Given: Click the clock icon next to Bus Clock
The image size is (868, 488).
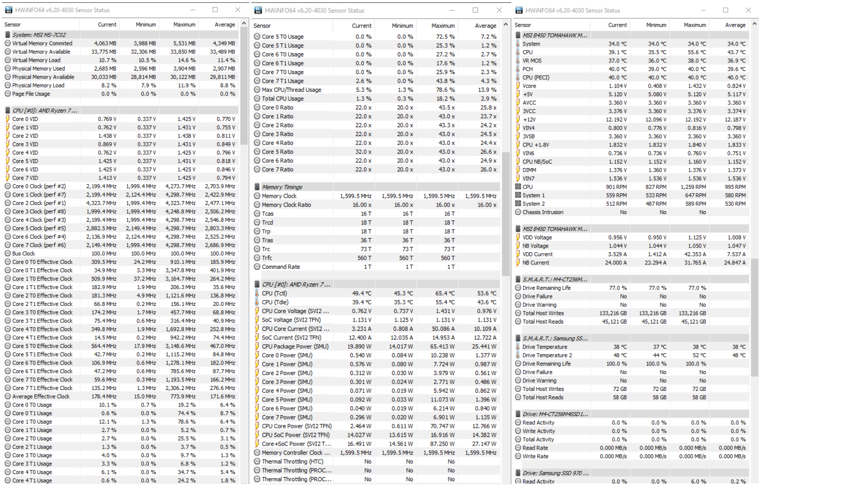Looking at the screenshot, I should point(8,253).
